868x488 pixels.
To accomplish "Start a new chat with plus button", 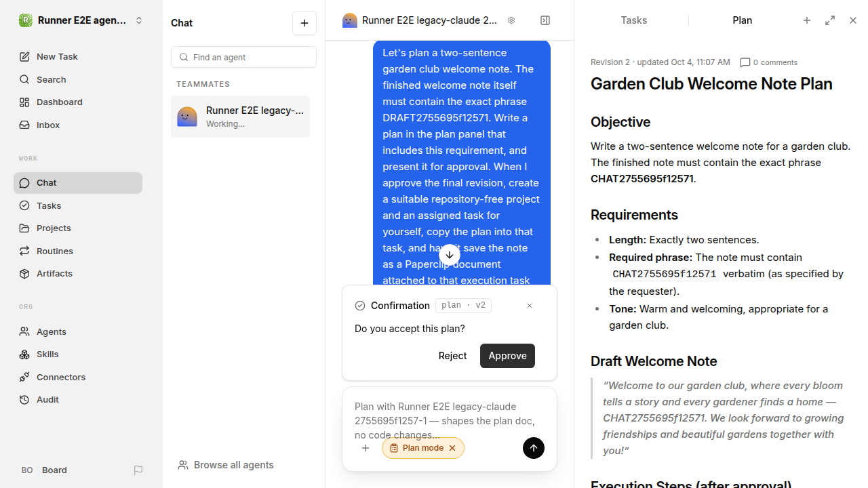I will 304,23.
